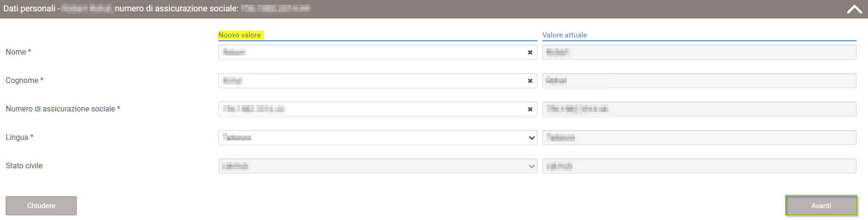Open the Lingua dropdown
The height and width of the screenshot is (220, 868).
(x=377, y=137)
